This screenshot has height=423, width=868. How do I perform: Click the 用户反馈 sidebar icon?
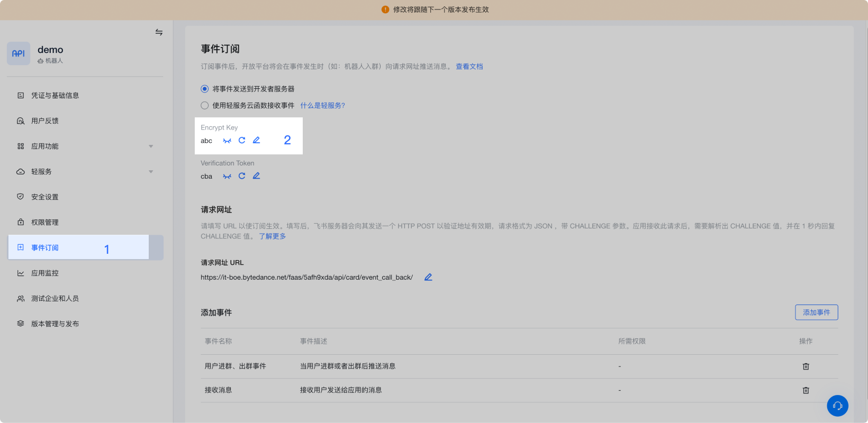[x=21, y=121]
